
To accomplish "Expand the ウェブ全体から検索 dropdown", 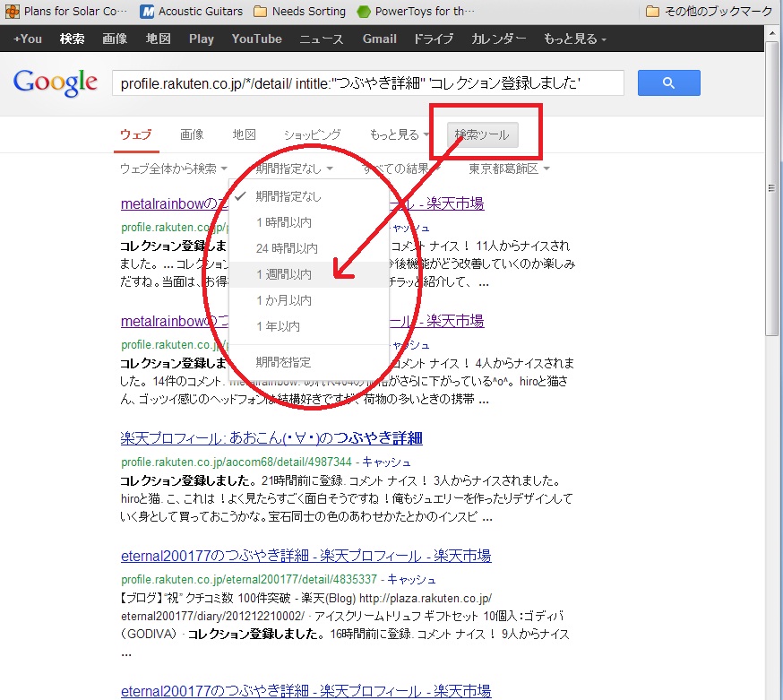I will (174, 169).
